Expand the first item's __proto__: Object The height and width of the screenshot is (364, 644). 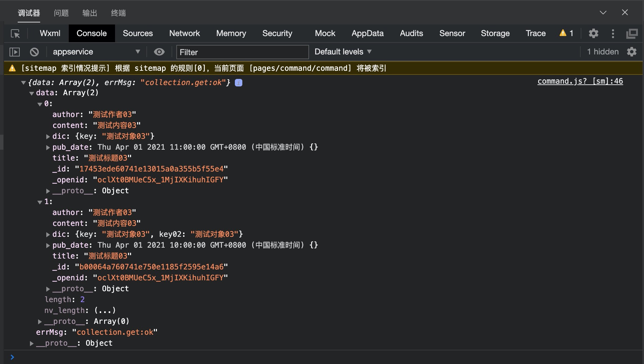(x=48, y=191)
